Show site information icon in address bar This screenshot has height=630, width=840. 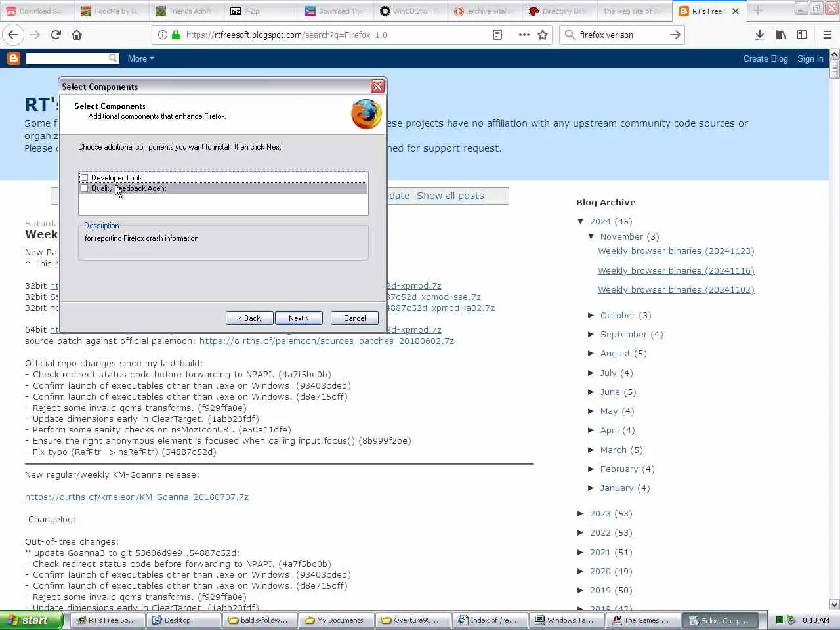coord(163,35)
